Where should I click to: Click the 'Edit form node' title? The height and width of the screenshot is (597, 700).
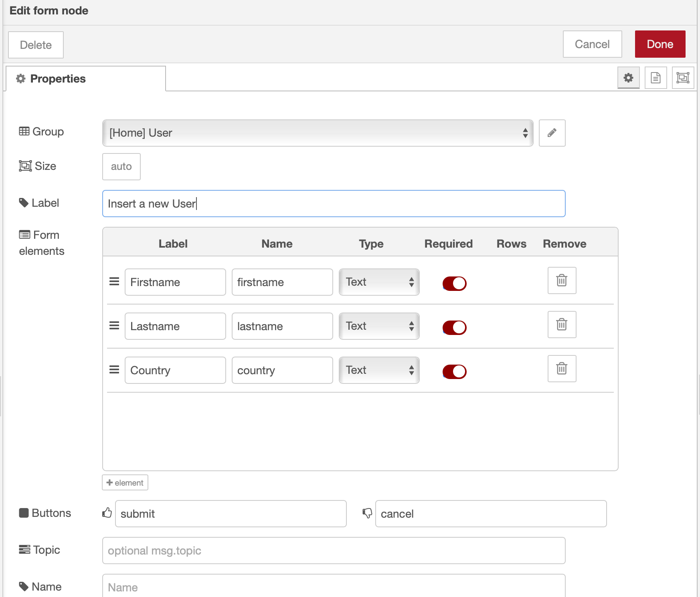(x=49, y=10)
